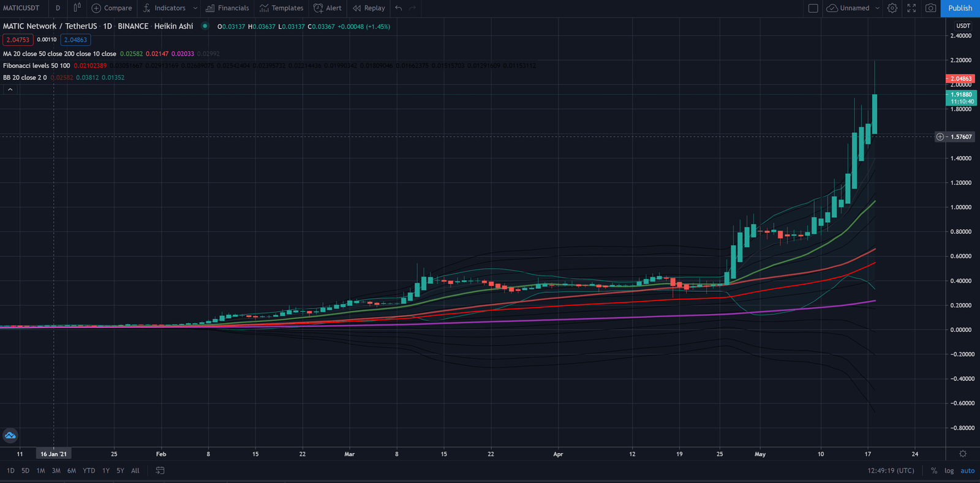Take a chart snapshot with camera icon
This screenshot has width=980, height=483.
click(x=930, y=8)
